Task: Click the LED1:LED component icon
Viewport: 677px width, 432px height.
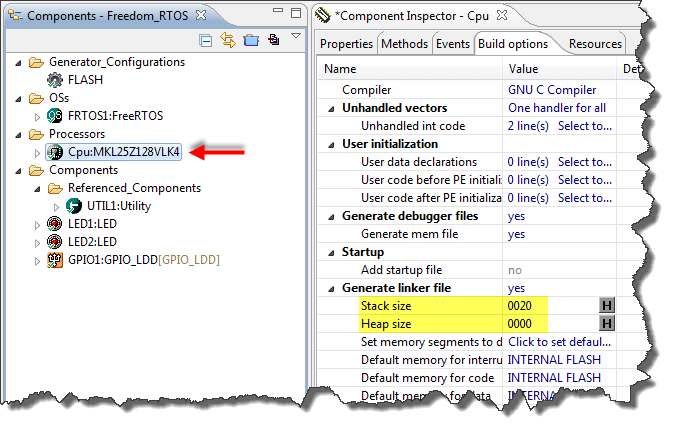Action: [55, 224]
